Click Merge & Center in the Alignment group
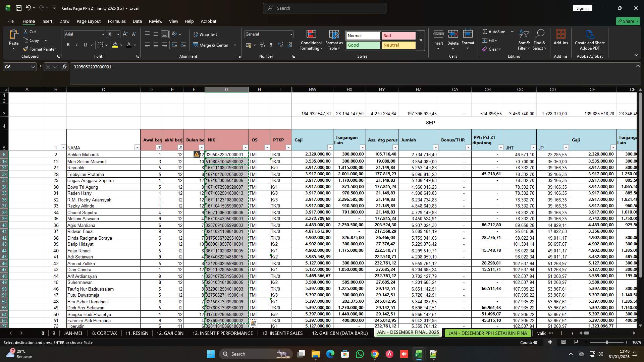Image resolution: width=644 pixels, height=362 pixels. pyautogui.click(x=212, y=45)
